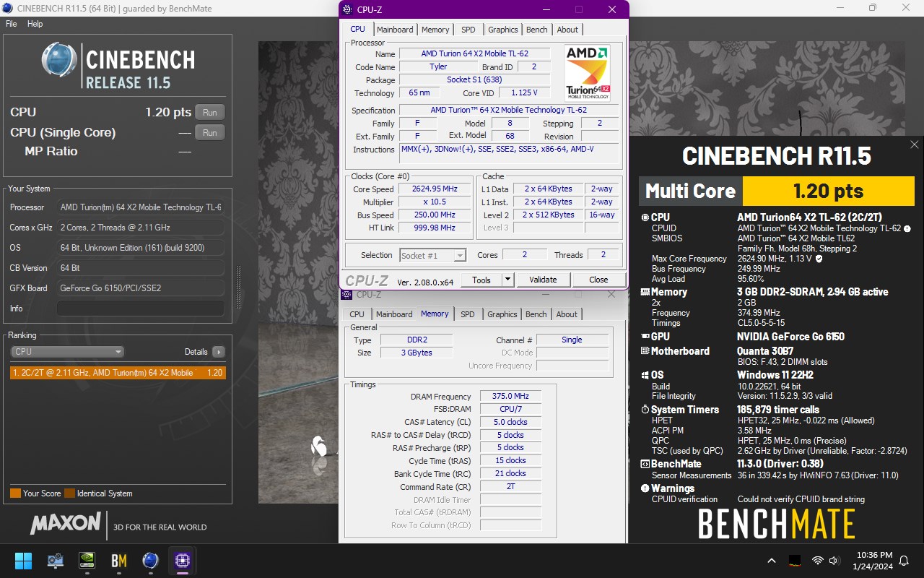Image resolution: width=924 pixels, height=578 pixels.
Task: Switch to Mainboard tab in front CPU-Z
Action: tap(395, 30)
